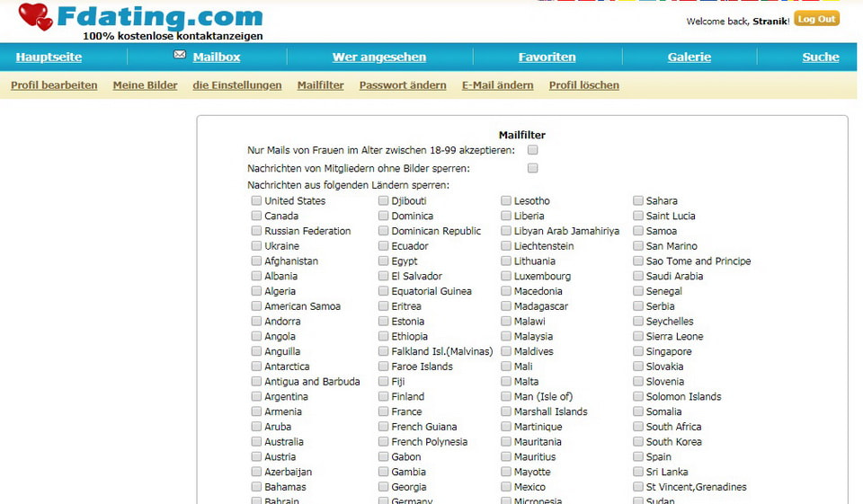The width and height of the screenshot is (863, 504).
Task: Click the Profil löschen link
Action: tap(583, 85)
